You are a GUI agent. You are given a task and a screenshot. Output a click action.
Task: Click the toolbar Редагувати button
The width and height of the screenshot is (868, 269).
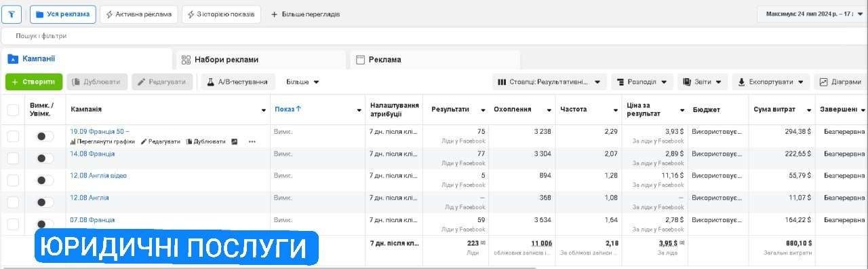(162, 82)
